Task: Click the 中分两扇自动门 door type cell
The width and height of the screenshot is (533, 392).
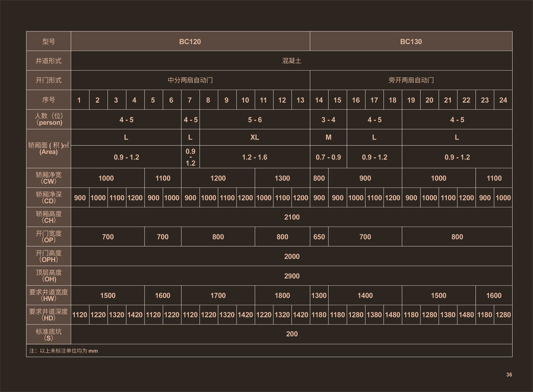Action: 190,80
